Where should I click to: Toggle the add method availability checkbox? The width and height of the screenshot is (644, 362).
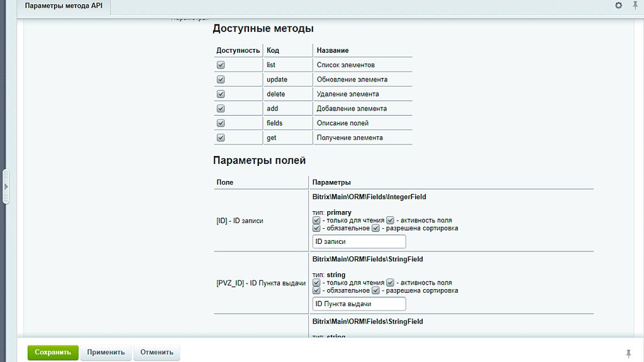coord(220,108)
